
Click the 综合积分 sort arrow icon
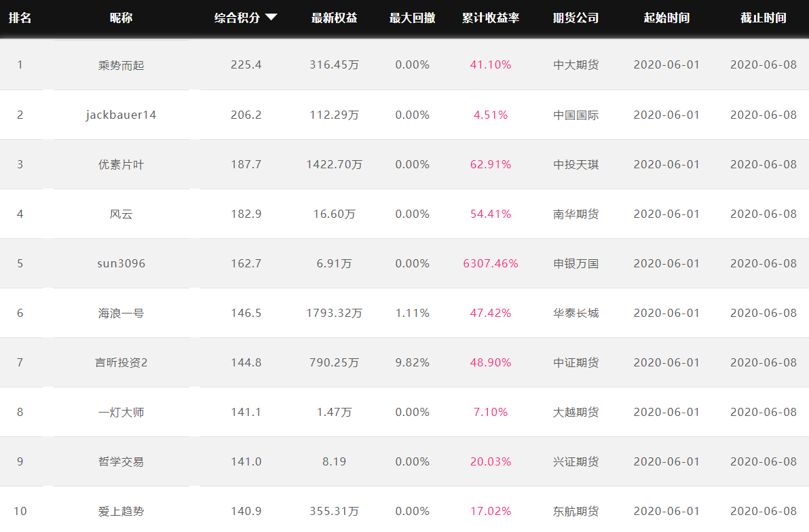pos(271,18)
